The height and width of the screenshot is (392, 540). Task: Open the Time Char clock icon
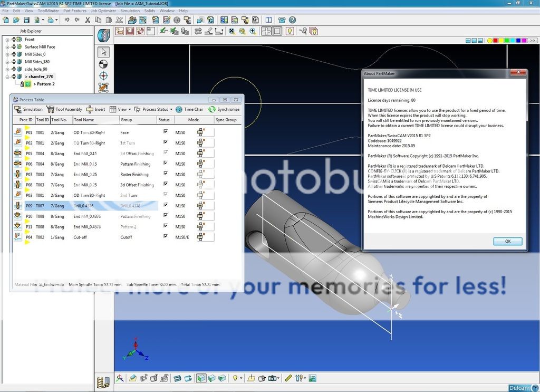179,109
